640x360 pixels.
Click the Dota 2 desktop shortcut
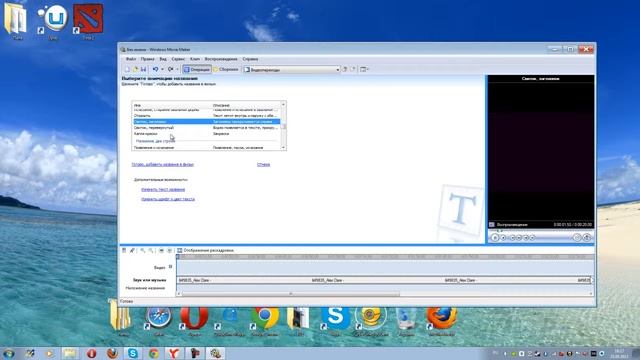[x=88, y=22]
